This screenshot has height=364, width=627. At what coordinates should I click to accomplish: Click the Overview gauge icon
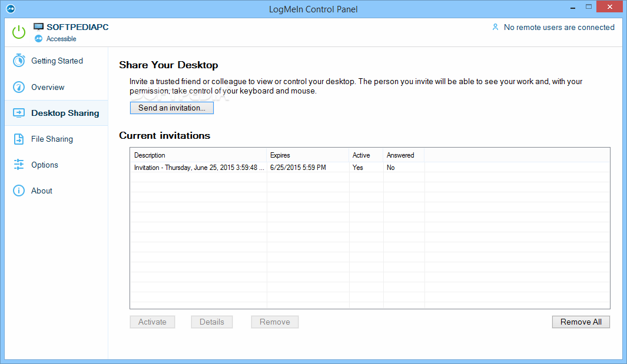[19, 87]
